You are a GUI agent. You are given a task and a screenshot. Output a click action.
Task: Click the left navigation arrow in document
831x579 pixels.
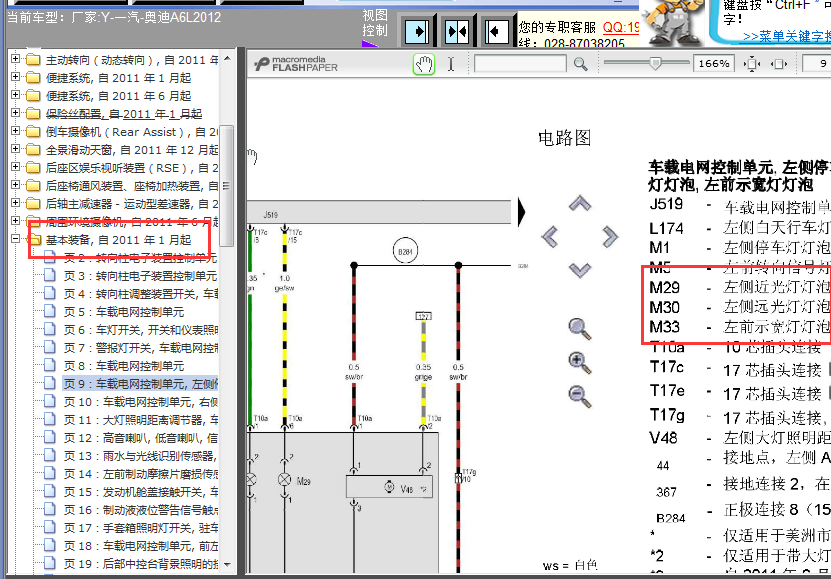tap(550, 236)
